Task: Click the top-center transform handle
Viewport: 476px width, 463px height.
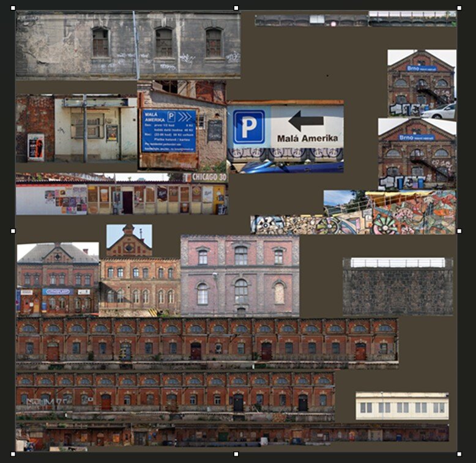Action: 236,9
